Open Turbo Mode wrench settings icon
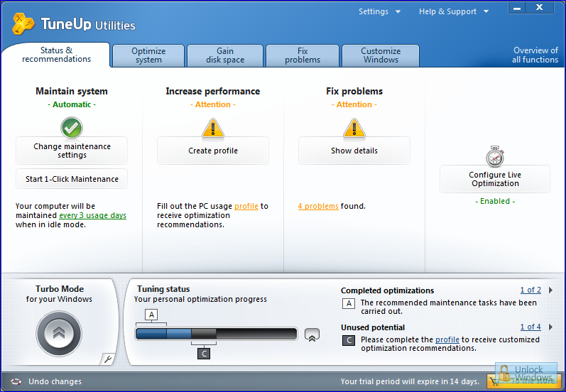 coord(106,359)
